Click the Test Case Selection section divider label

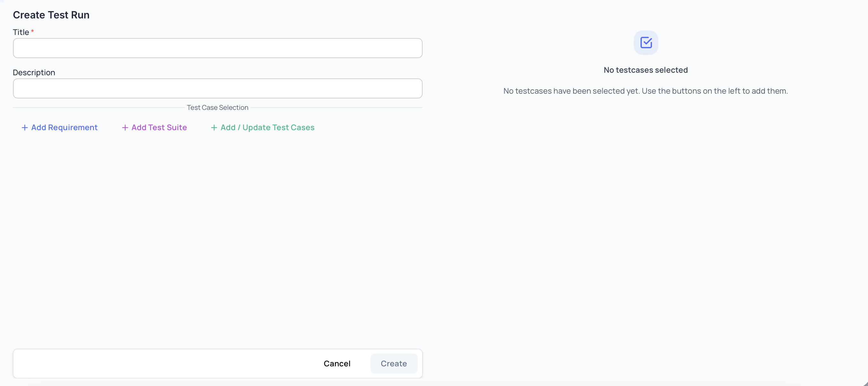217,107
